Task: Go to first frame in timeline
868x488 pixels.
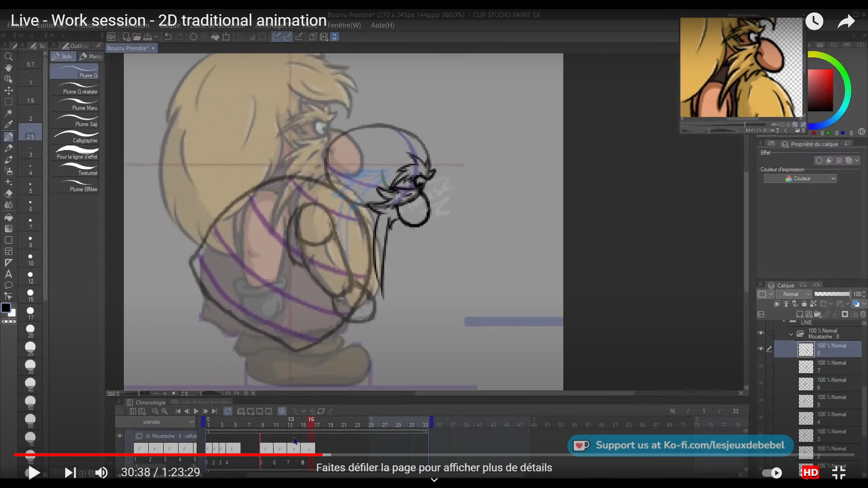Action: [x=178, y=411]
